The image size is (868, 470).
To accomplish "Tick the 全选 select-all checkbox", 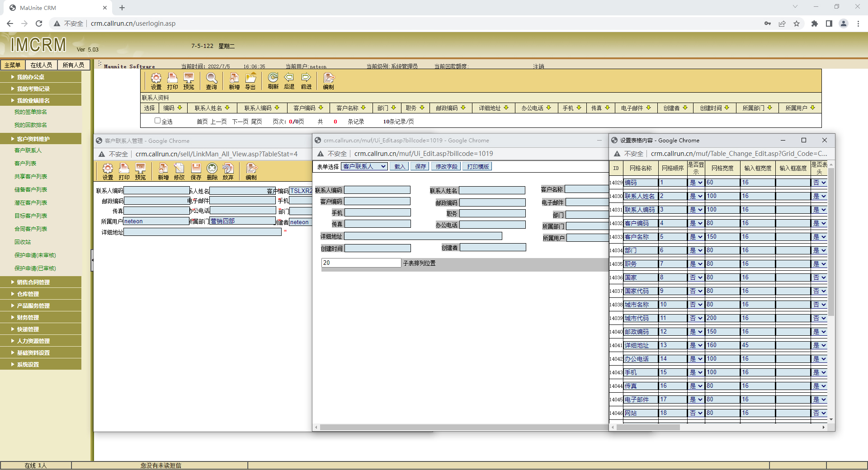I will (157, 121).
